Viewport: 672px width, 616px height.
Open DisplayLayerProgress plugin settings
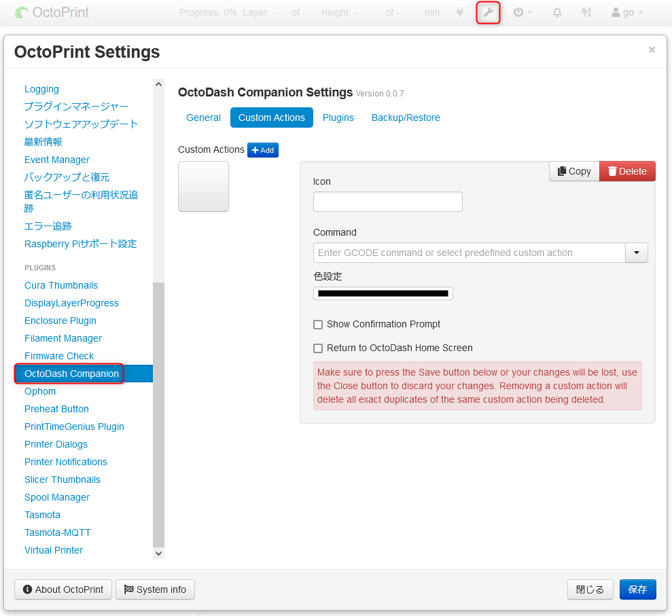71,303
